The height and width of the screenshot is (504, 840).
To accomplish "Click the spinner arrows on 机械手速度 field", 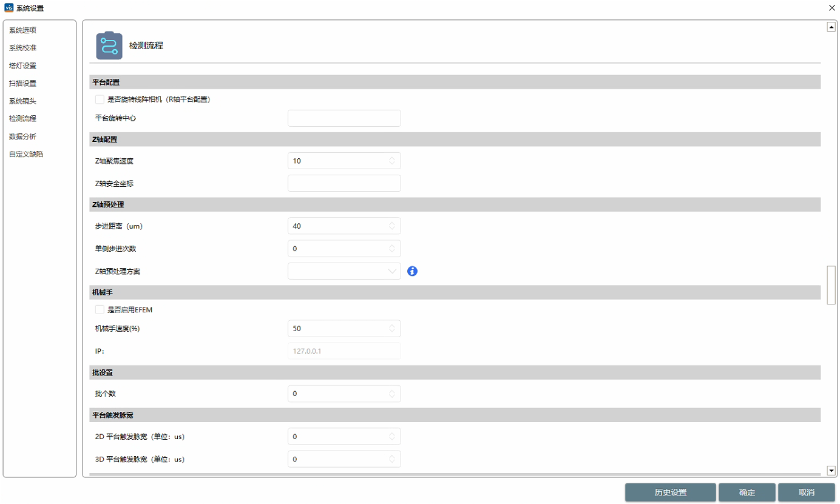I will coord(392,329).
